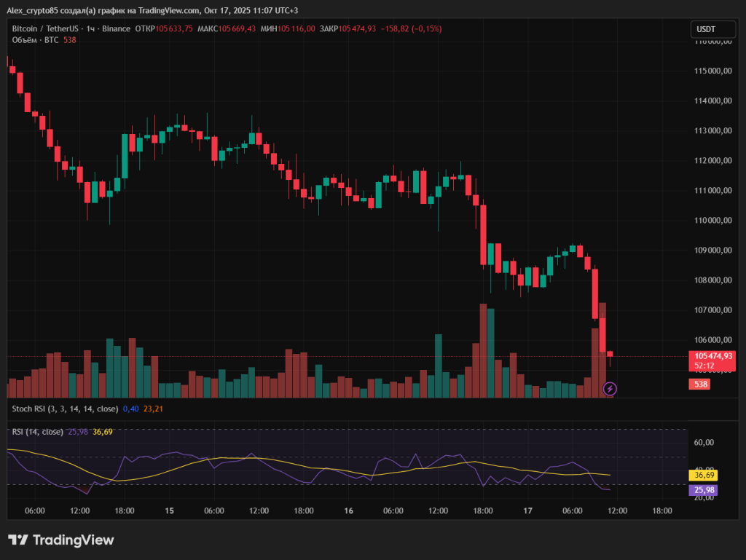746x560 pixels.
Task: Click the Bitcoin / TetherUS symbol title
Action: [x=45, y=28]
